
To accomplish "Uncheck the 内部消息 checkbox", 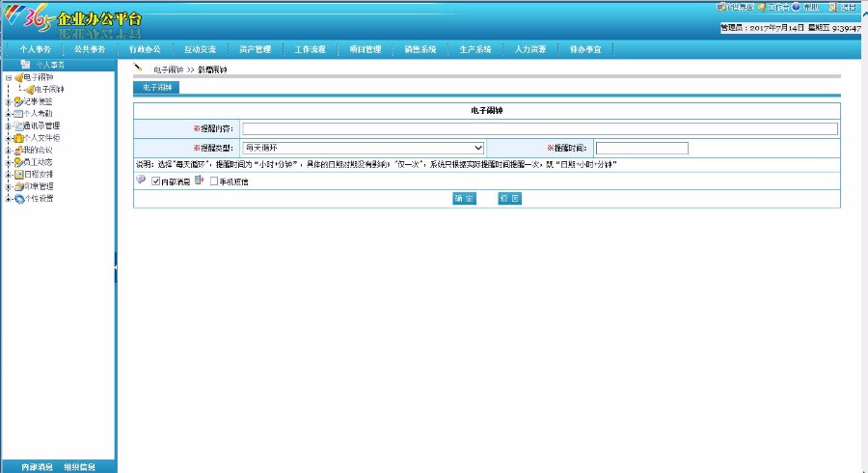I will pyautogui.click(x=155, y=181).
